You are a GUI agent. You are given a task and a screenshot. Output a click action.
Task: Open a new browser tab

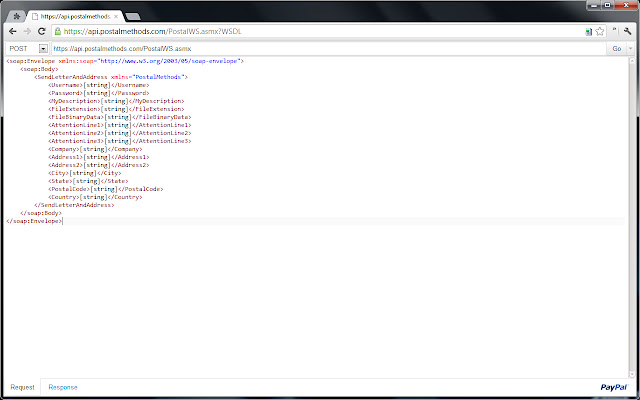click(x=134, y=17)
